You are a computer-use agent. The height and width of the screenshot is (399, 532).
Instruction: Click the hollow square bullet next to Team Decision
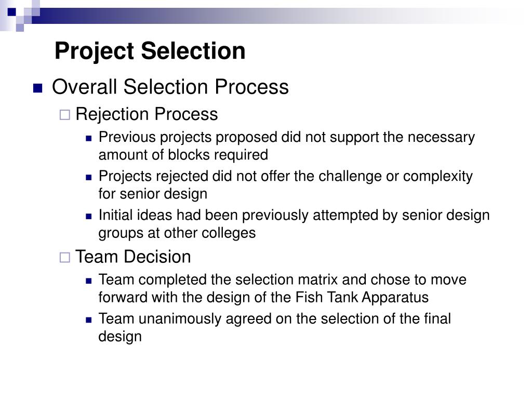click(65, 258)
